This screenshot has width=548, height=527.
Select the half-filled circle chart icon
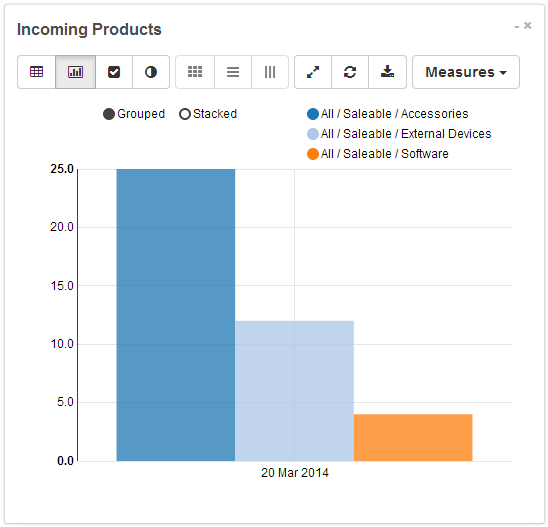click(151, 72)
